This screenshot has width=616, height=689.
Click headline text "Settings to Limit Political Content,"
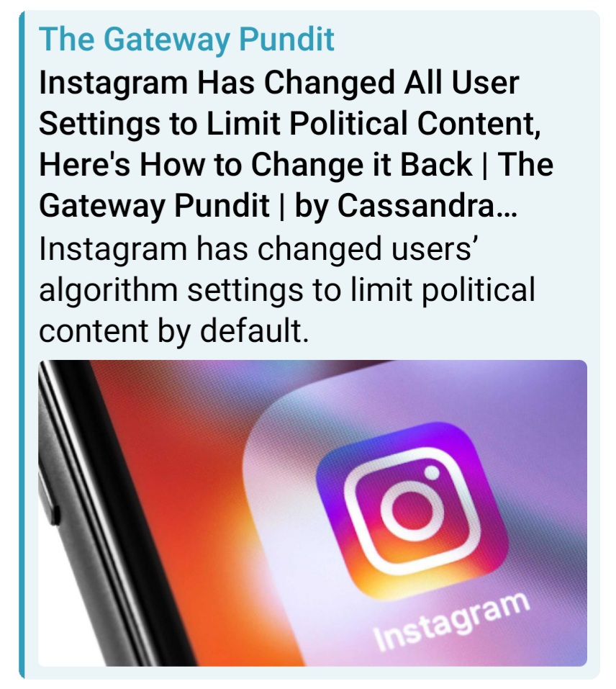pyautogui.click(x=290, y=124)
